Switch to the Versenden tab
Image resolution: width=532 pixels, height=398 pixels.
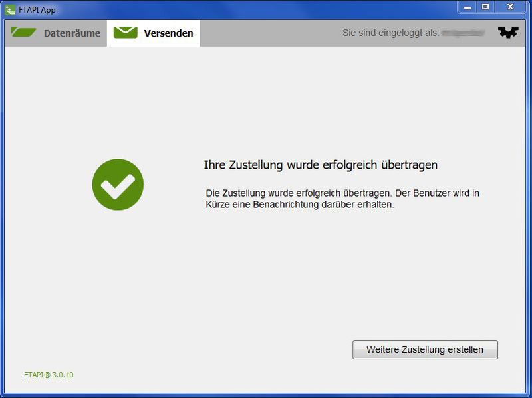click(154, 33)
